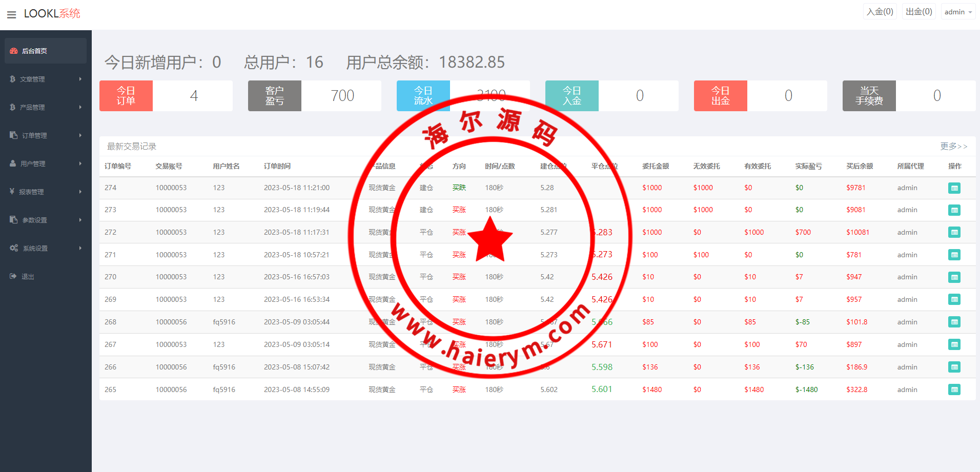Open the 报表管理 menu item

pyautogui.click(x=31, y=192)
